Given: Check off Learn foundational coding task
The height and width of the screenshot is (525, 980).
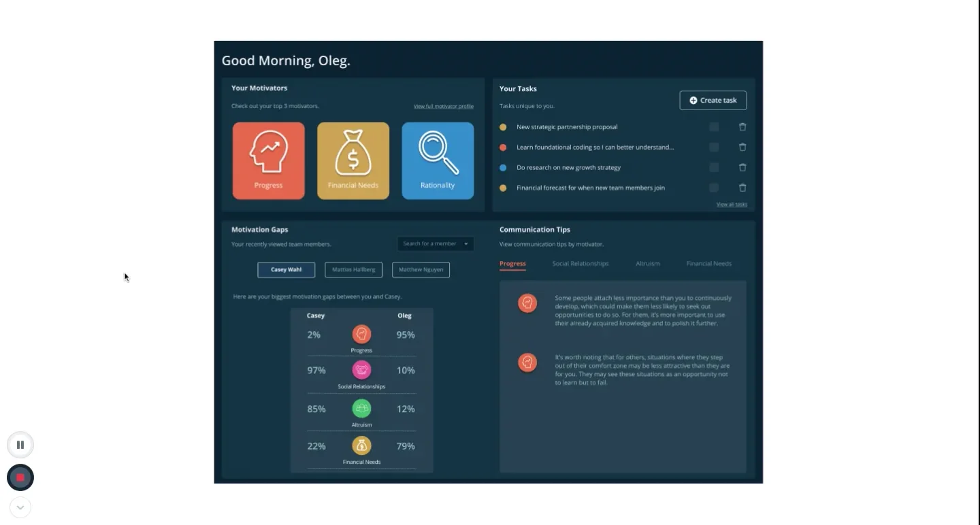Looking at the screenshot, I should tap(714, 147).
